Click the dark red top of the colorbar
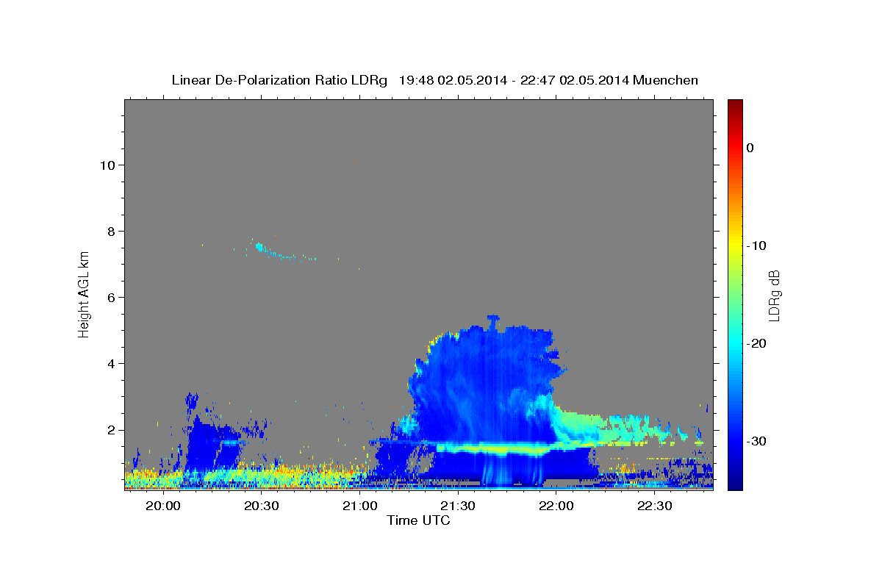The height and width of the screenshot is (588, 882). (x=735, y=105)
